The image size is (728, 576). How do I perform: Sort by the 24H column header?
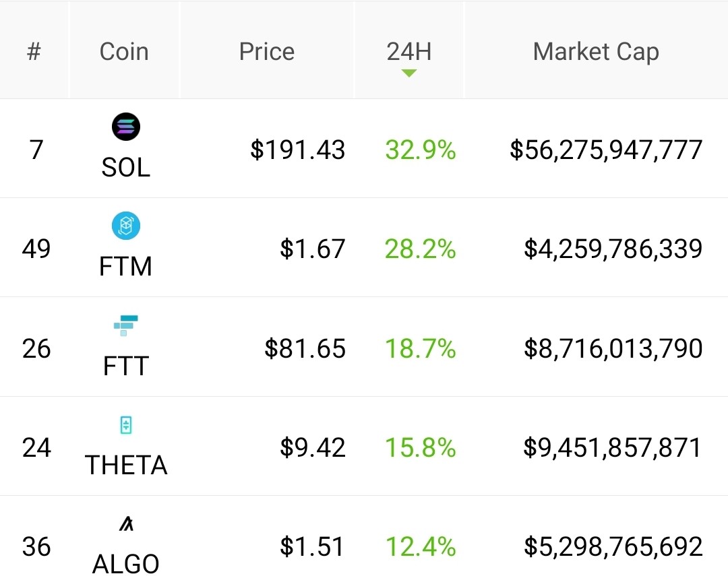point(409,51)
